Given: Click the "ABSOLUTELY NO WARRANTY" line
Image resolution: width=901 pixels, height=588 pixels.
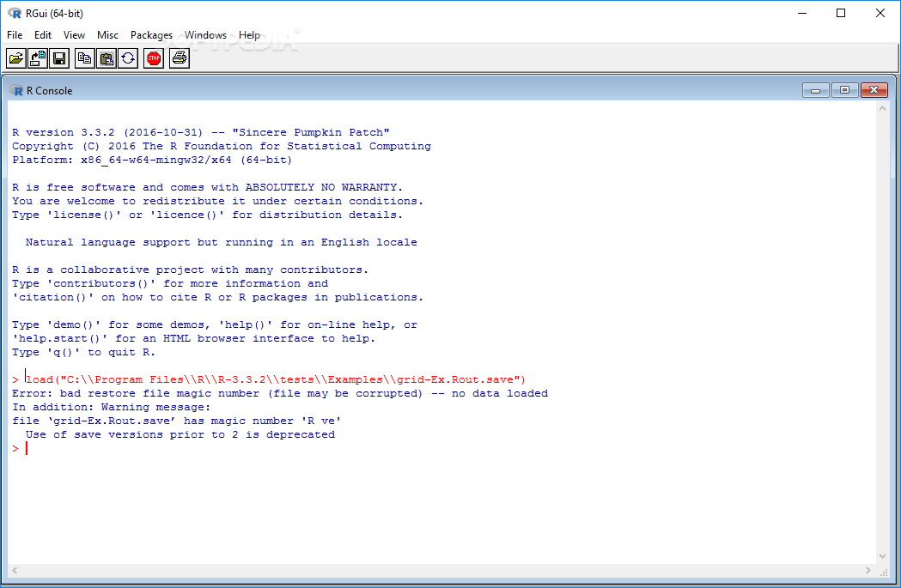Looking at the screenshot, I should tap(208, 188).
